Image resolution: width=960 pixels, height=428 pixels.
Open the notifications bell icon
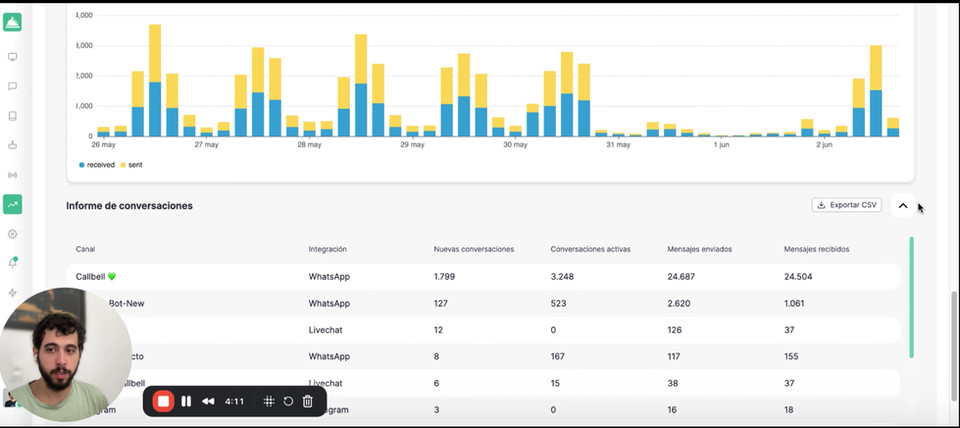pos(12,263)
